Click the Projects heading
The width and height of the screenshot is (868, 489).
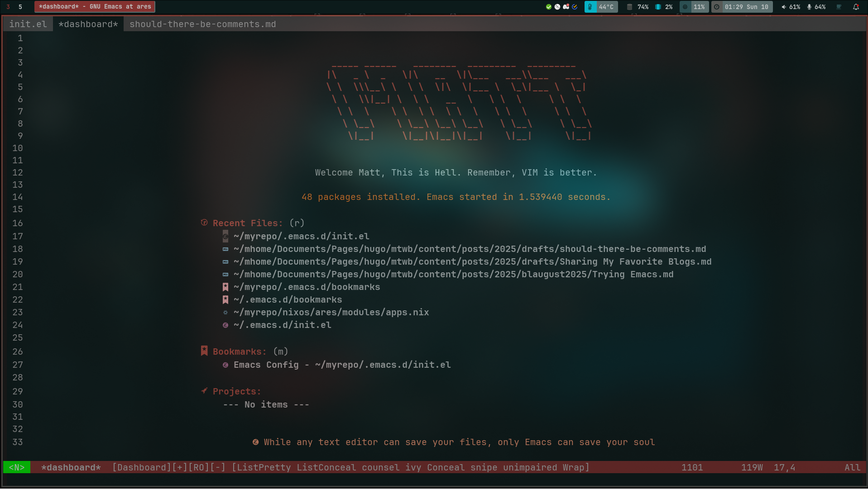(237, 391)
